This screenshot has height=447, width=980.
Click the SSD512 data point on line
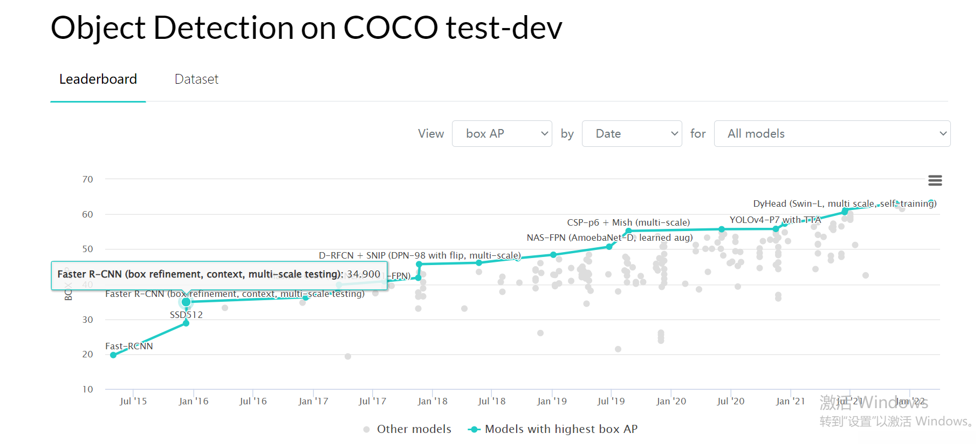click(186, 323)
